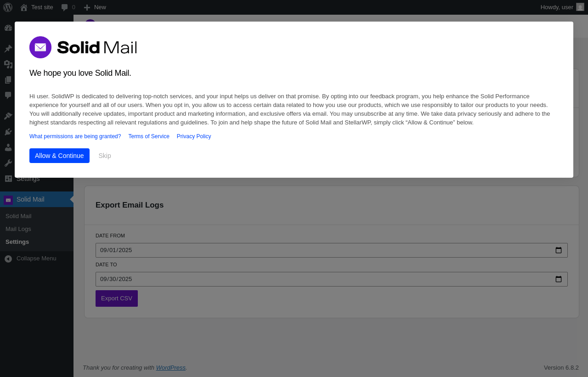Viewport: 588px width, 377px height.
Task: Click 'We hope you love Solid Mail.' heading
Action: click(x=80, y=73)
